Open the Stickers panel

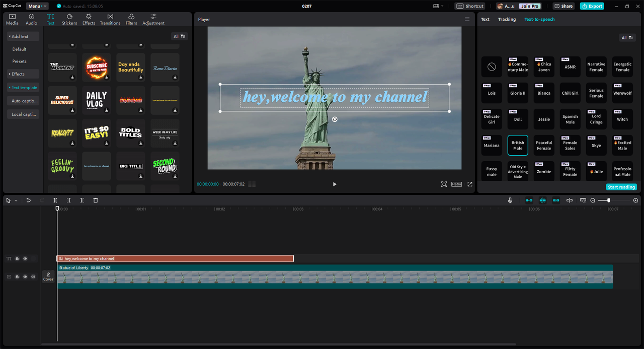pos(69,19)
